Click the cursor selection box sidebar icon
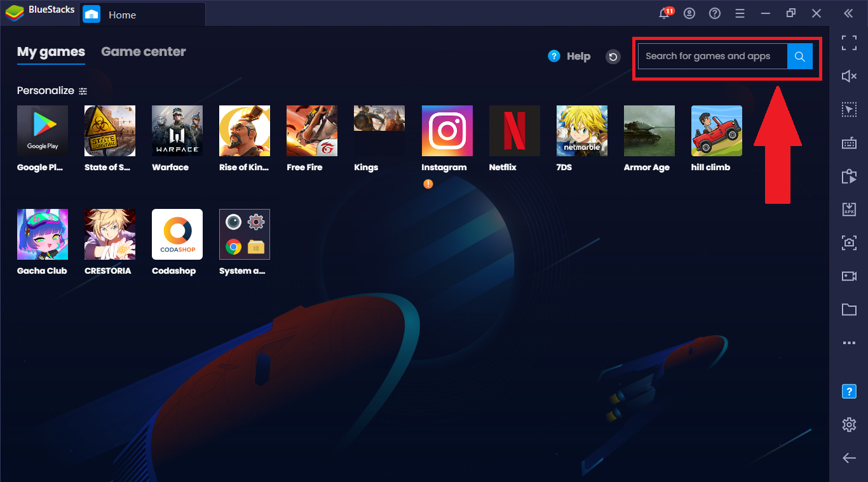This screenshot has height=482, width=868. (849, 109)
